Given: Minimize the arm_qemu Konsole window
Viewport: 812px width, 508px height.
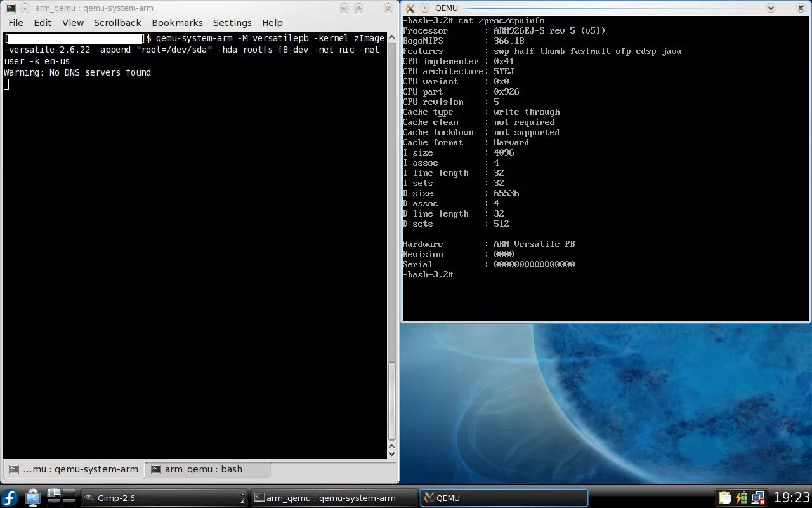Looking at the screenshot, I should [344, 8].
